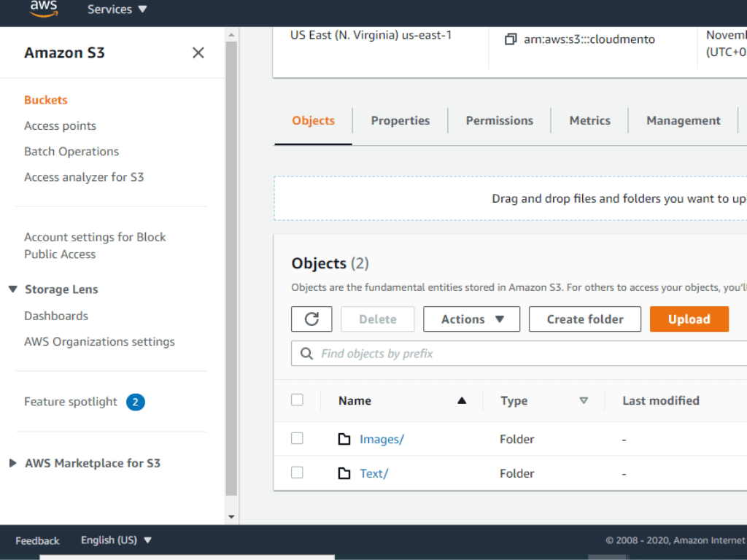The image size is (747, 560).
Task: Open the Images/ folder
Action: (x=382, y=439)
